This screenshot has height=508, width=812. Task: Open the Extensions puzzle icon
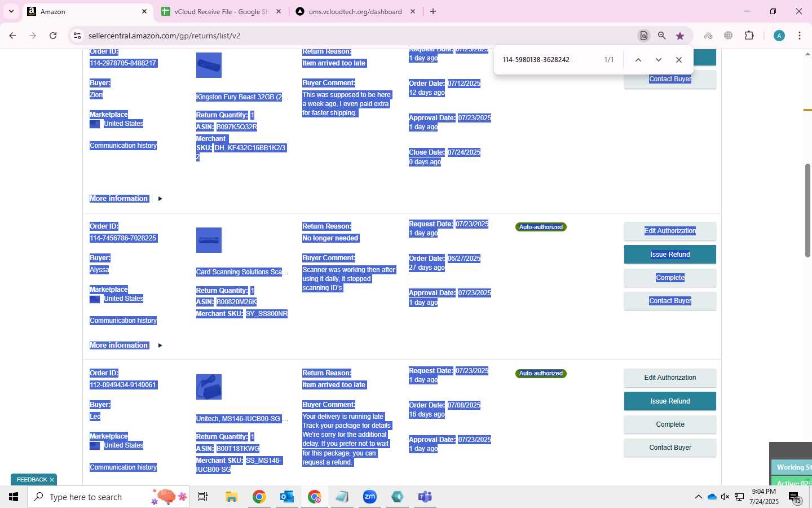click(749, 36)
